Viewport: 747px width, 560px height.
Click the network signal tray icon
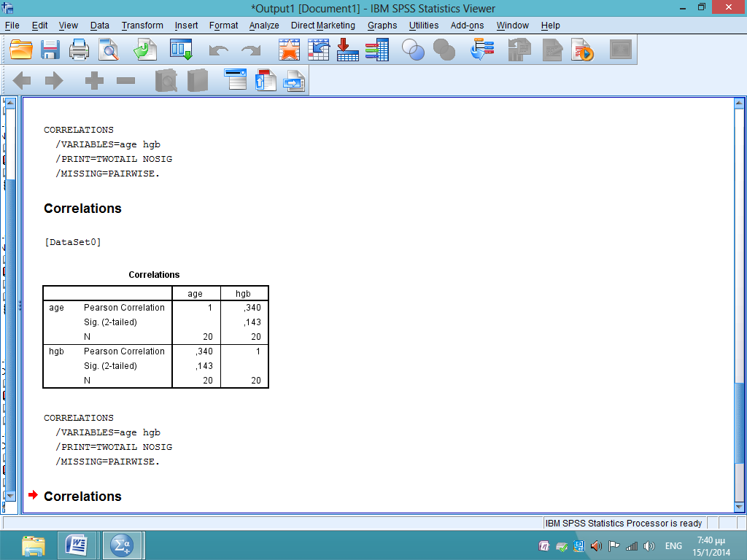click(632, 546)
